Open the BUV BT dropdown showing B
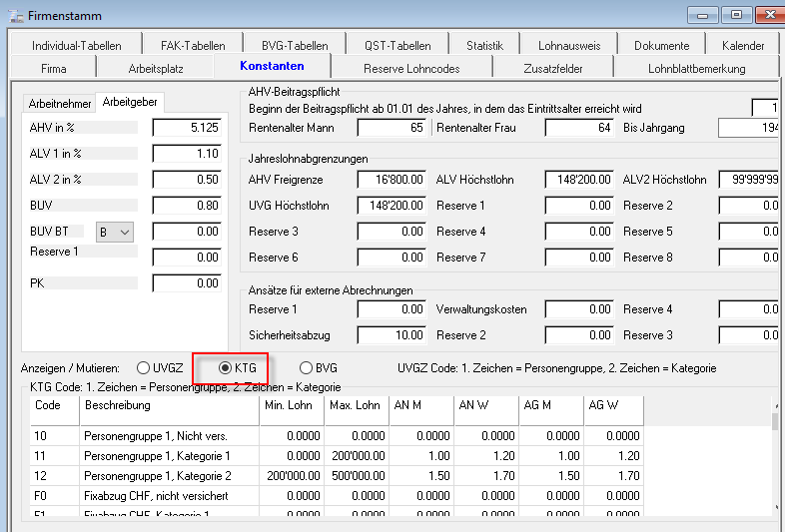This screenshot has width=785, height=532. pyautogui.click(x=115, y=233)
